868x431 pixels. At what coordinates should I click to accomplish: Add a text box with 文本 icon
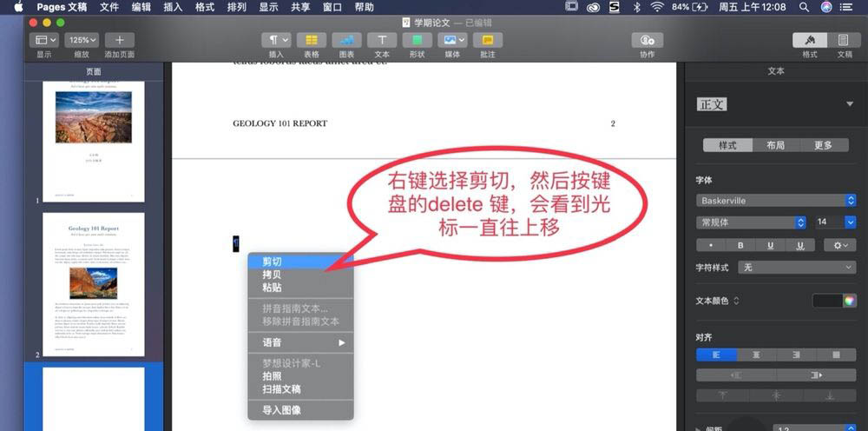coord(382,40)
